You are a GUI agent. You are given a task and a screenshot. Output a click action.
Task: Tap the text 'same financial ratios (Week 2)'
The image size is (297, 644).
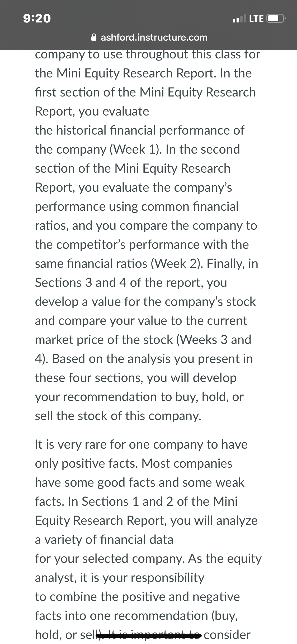point(119,264)
